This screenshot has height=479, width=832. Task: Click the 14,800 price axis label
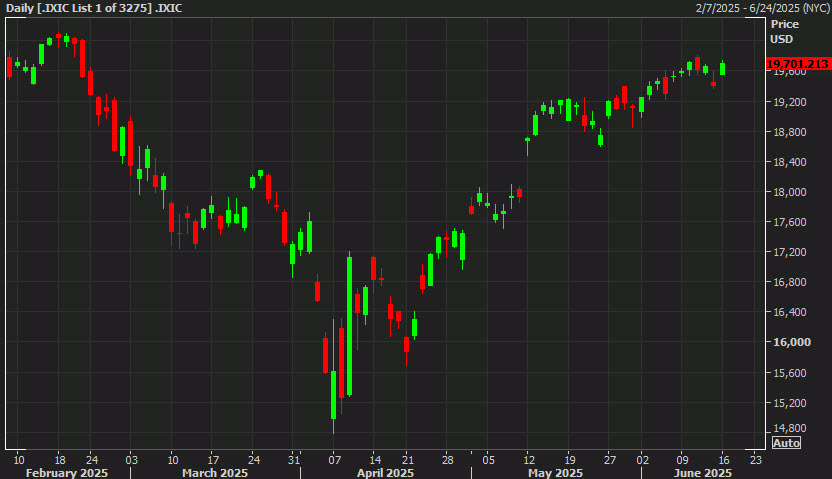click(792, 428)
